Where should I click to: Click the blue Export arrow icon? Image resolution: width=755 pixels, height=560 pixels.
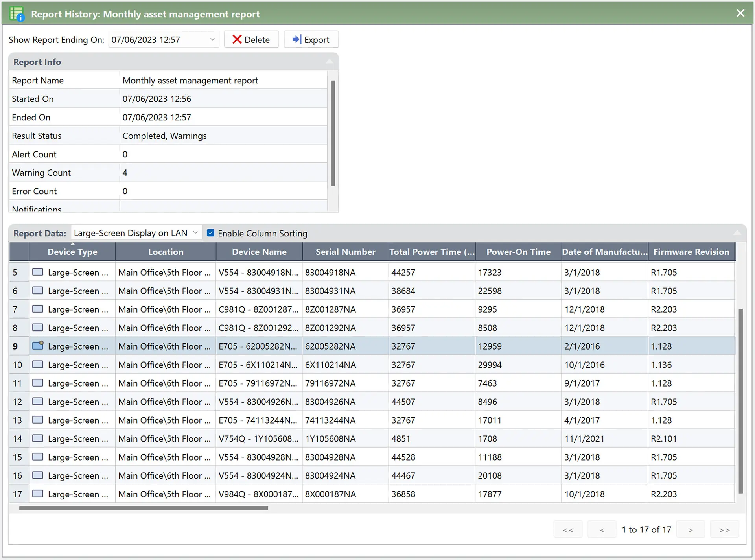click(x=296, y=39)
